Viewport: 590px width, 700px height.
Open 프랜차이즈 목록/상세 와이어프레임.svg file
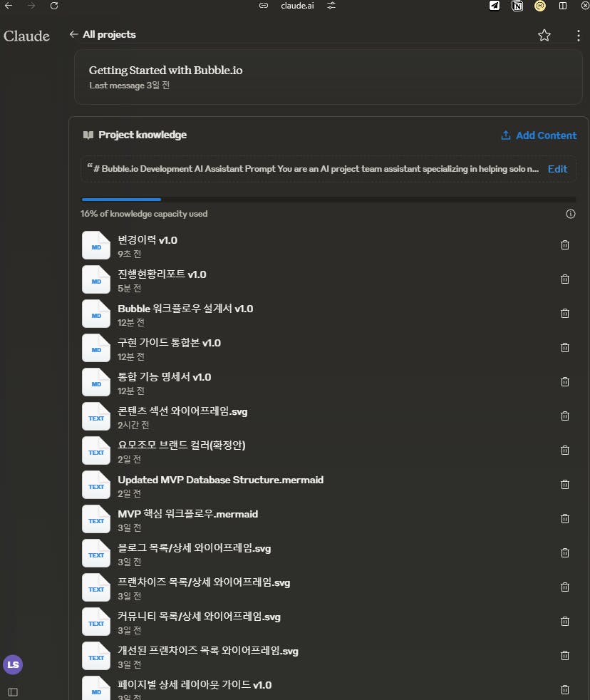204,582
